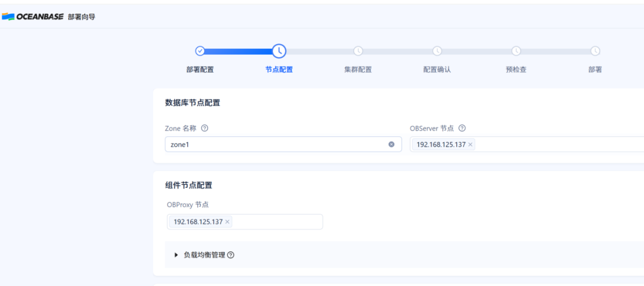This screenshot has width=644, height=286.
Task: Select the 集群配置 step label
Action: click(x=358, y=70)
